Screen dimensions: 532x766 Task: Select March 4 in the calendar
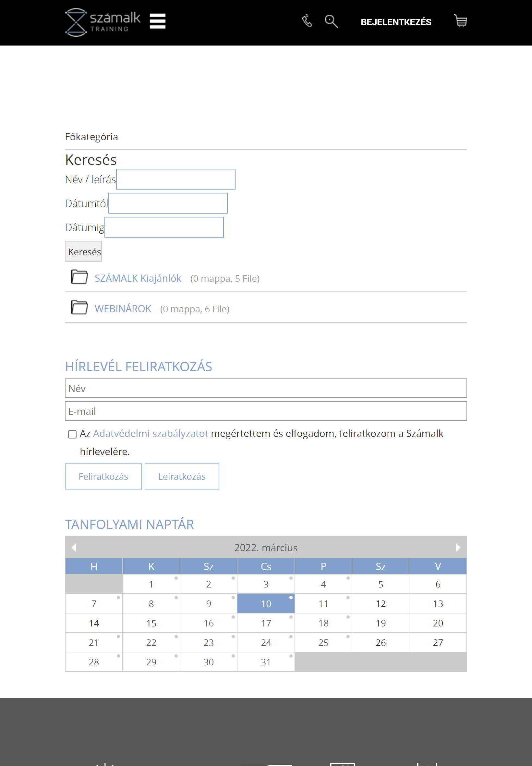click(x=323, y=584)
